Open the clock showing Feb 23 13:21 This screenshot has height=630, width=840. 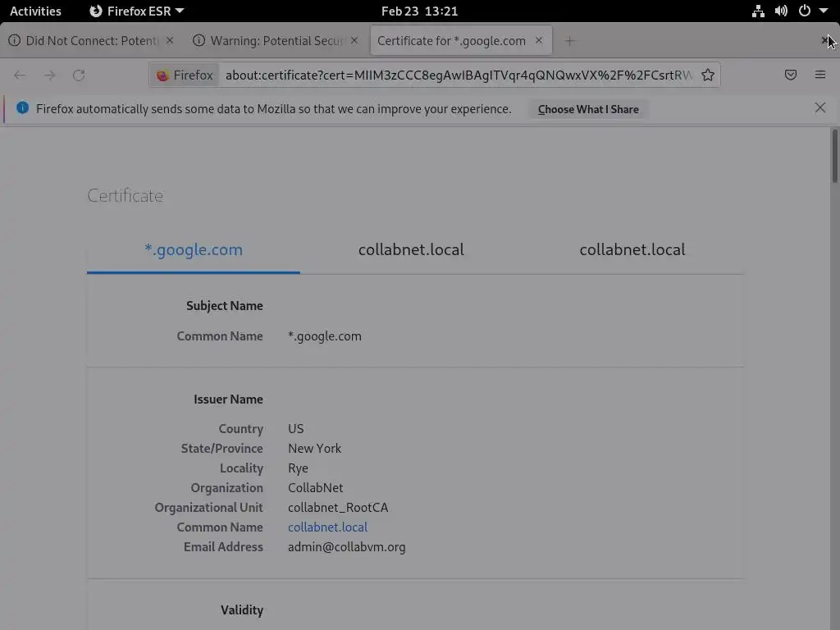click(x=419, y=11)
